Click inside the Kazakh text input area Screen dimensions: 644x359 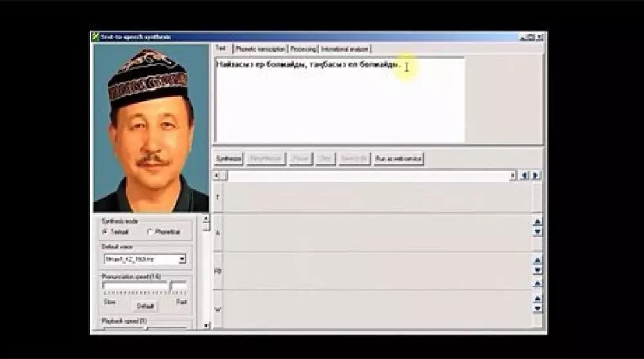[339, 103]
